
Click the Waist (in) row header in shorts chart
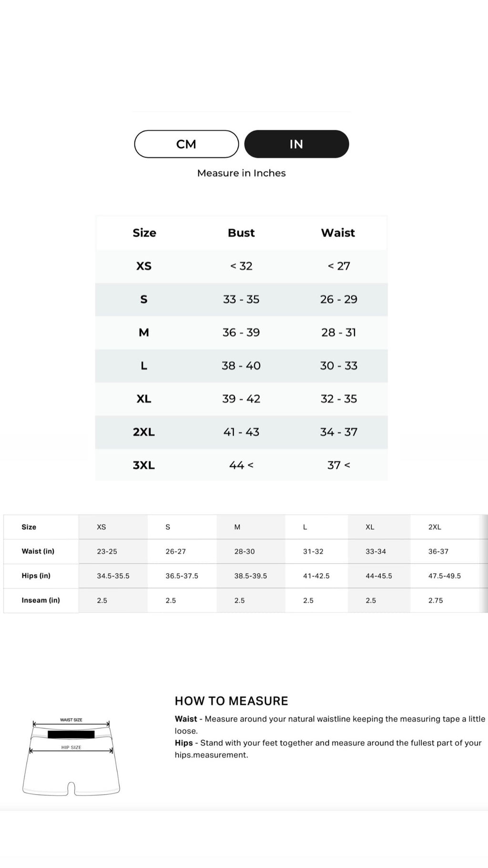point(38,551)
